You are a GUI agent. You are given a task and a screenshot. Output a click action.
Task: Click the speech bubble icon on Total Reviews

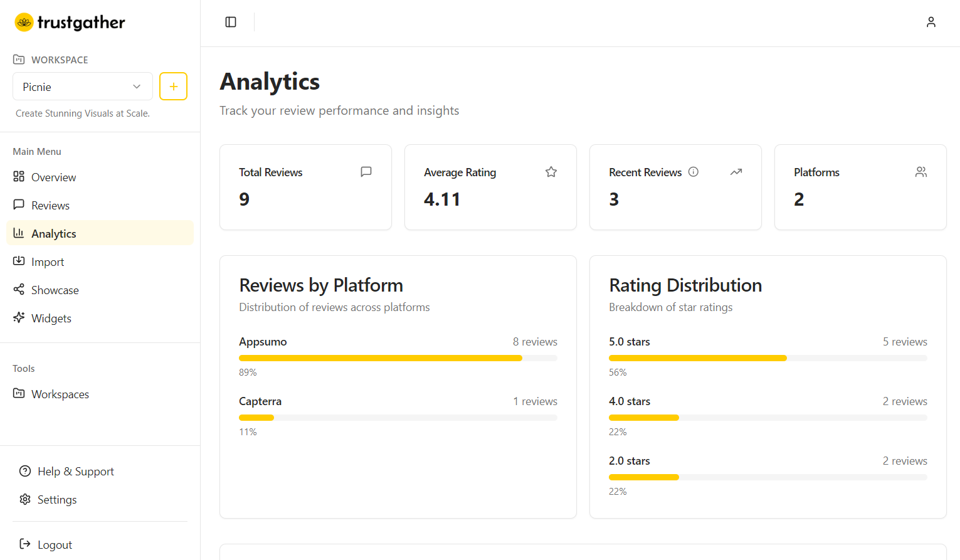click(366, 172)
